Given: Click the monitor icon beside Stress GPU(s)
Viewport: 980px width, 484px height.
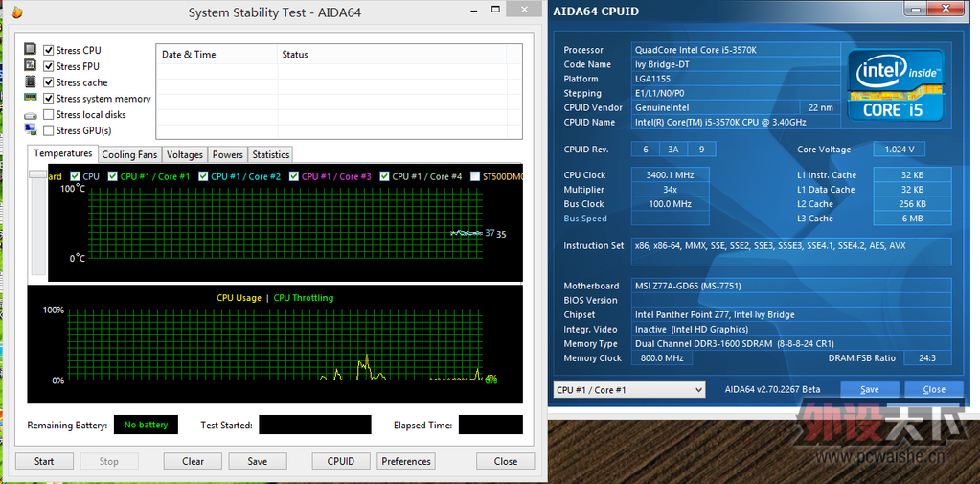Looking at the screenshot, I should (x=30, y=130).
